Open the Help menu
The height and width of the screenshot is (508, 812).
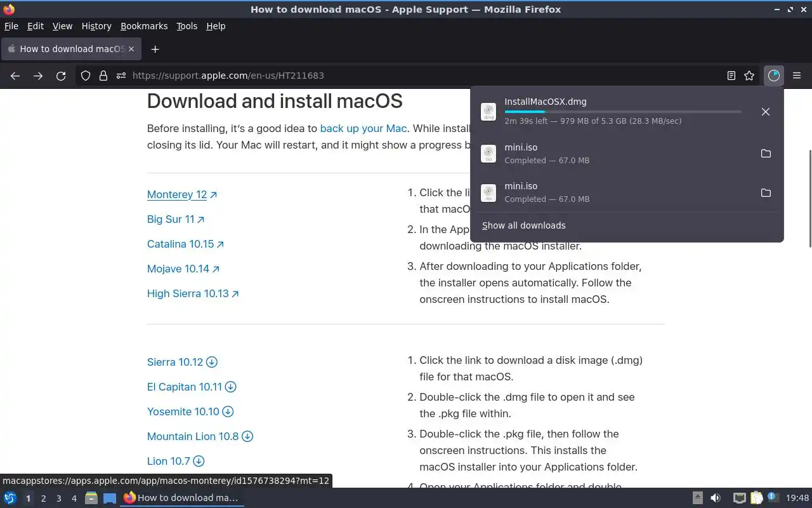[x=216, y=26]
